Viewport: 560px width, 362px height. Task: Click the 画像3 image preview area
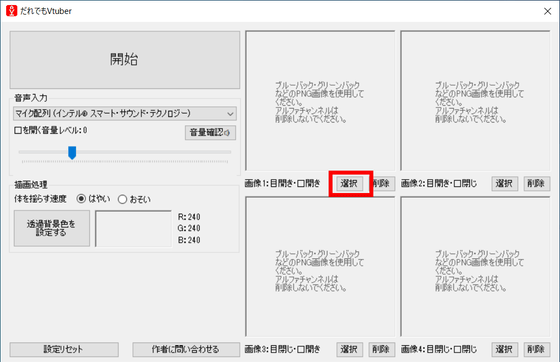(320, 267)
